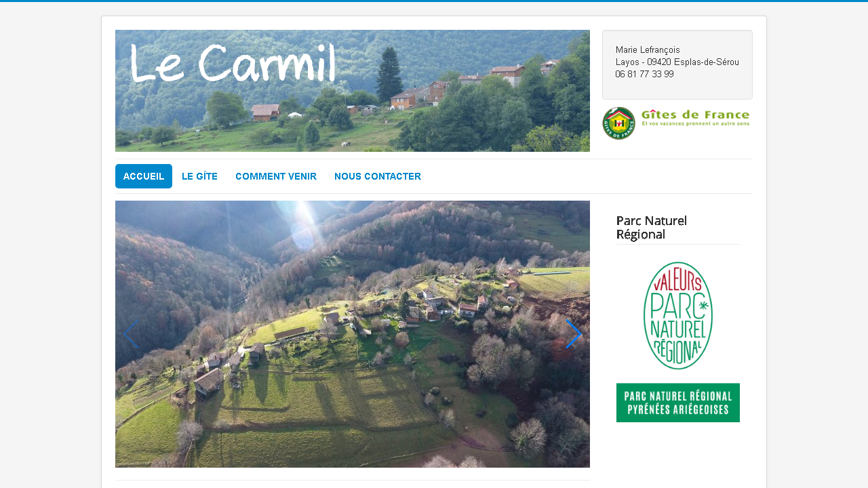This screenshot has height=488, width=868.
Task: Click the aerial village slideshow photo
Action: coord(353,334)
